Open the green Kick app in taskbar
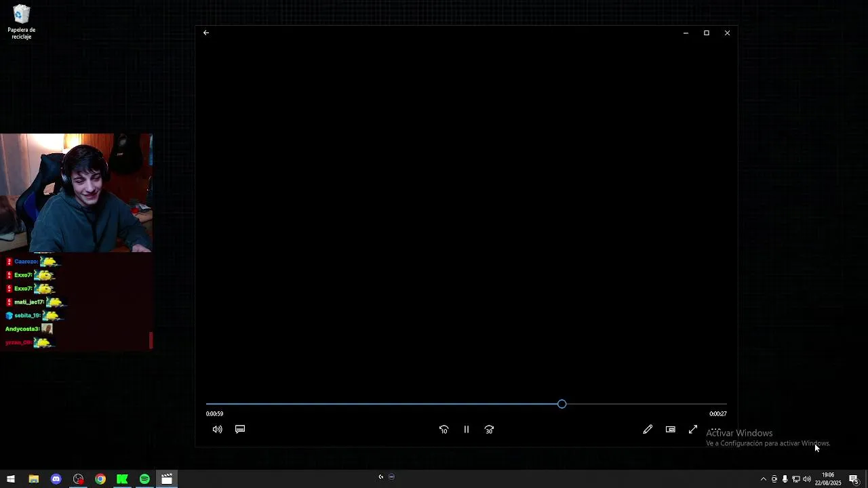This screenshot has height=488, width=868. point(122,479)
